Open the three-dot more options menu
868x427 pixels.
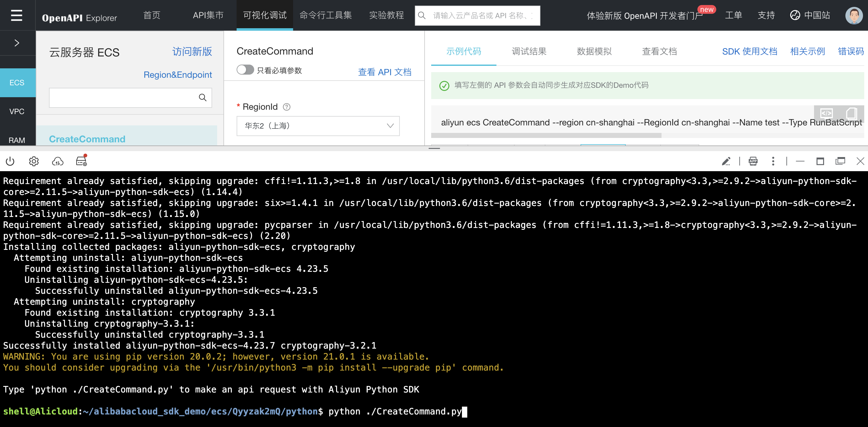[773, 161]
